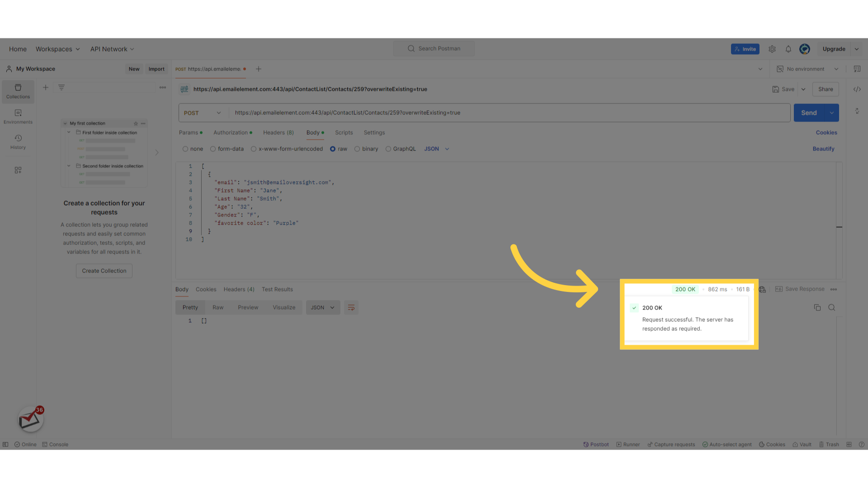Open the POST method dropdown
Image resolution: width=868 pixels, height=488 pixels.
[x=203, y=113]
